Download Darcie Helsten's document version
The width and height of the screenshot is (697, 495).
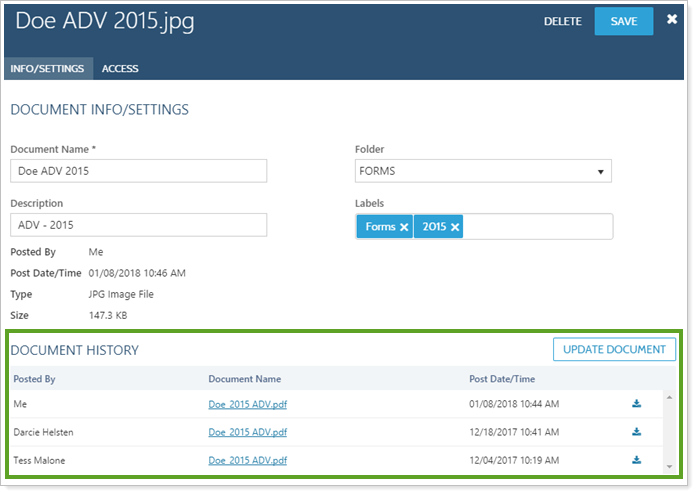point(636,432)
